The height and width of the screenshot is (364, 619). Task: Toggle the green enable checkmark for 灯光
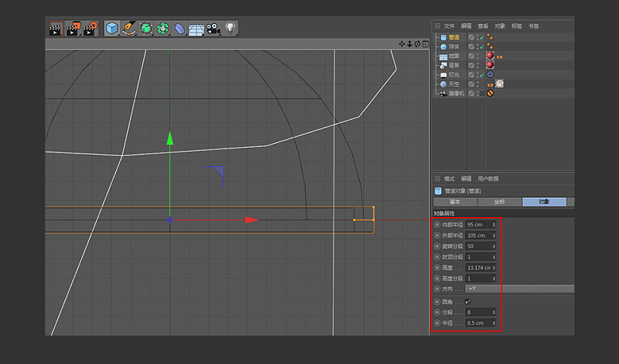[480, 75]
